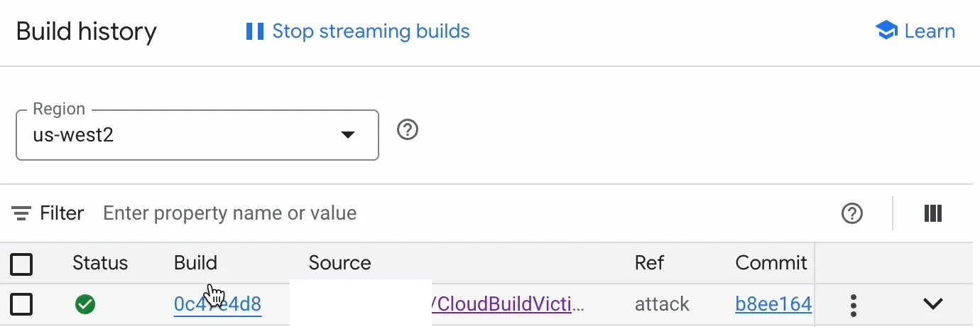Screen dimensions: 980x327
Task: Click the Learn link text
Action: tap(929, 31)
